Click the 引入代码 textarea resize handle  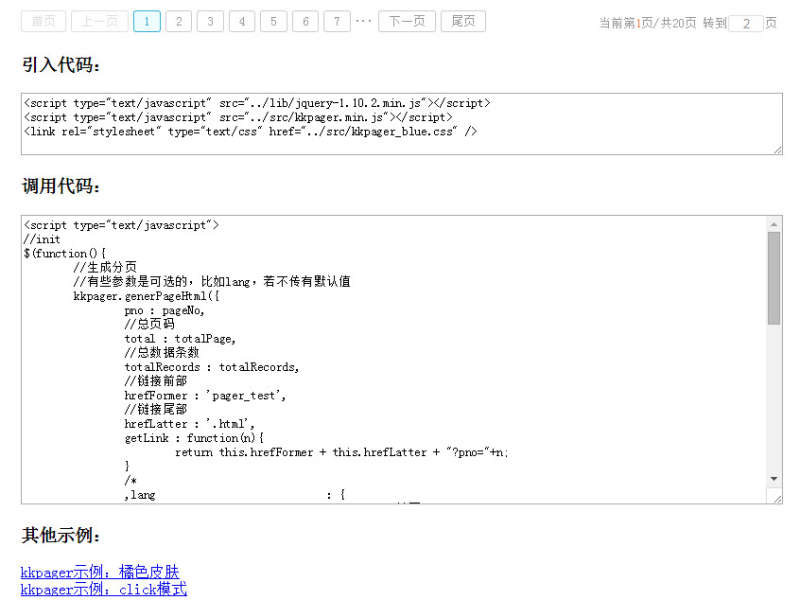point(777,150)
